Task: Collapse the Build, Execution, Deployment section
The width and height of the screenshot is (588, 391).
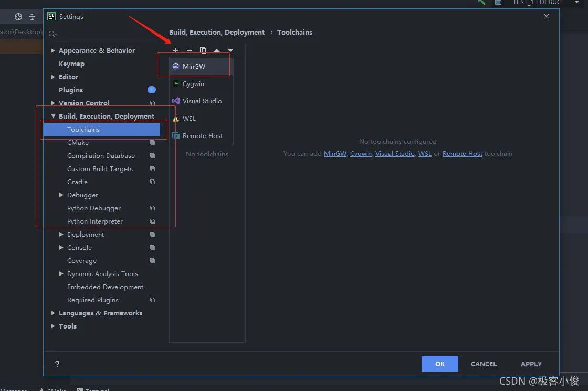Action: [53, 116]
